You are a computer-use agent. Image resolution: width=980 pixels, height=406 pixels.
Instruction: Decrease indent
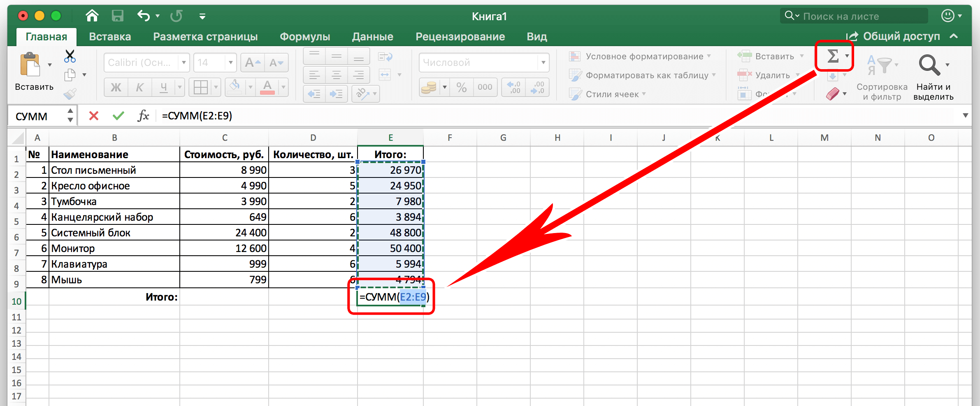(314, 94)
